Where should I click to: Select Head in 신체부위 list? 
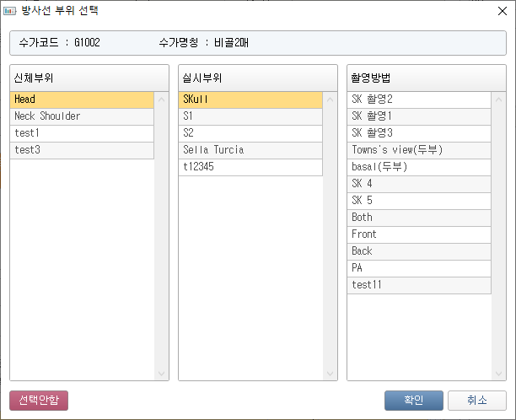[x=82, y=100]
